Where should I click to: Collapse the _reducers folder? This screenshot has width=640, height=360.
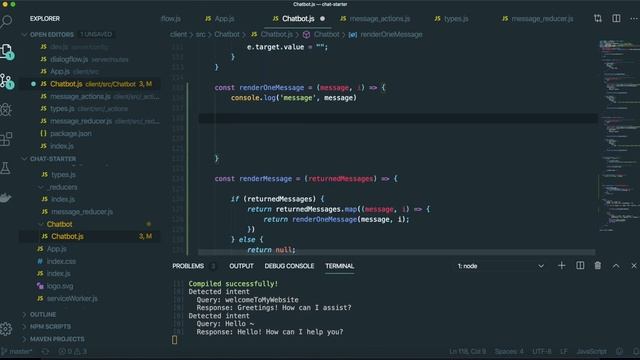coord(62,187)
